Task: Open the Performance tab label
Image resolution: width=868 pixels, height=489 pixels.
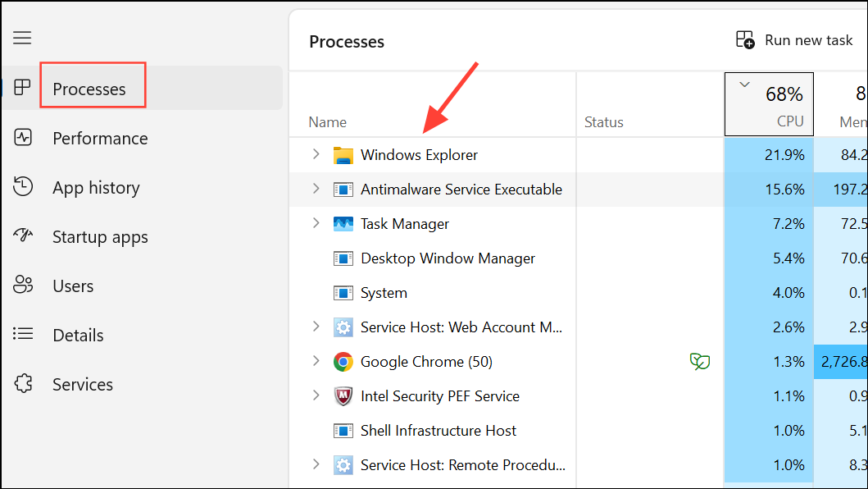Action: [100, 138]
